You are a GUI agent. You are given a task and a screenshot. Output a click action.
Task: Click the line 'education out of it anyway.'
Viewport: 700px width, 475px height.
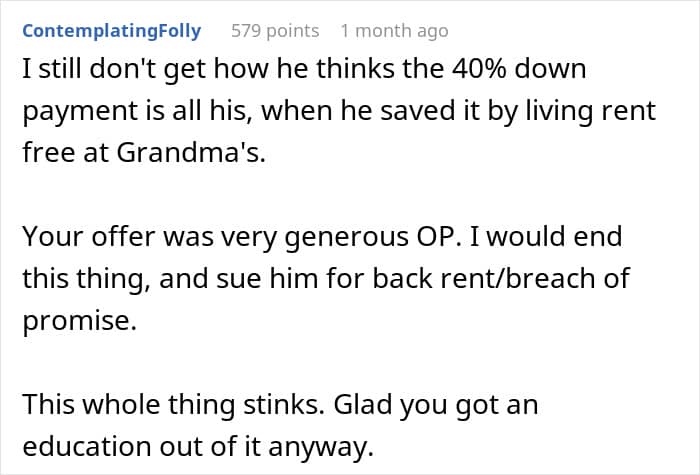198,446
